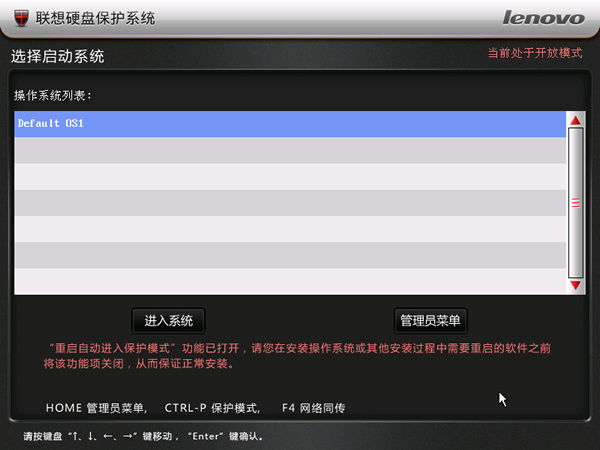Click the CTRL-P 保护模式 shortcut hint
The image size is (600, 450).
pos(212,408)
